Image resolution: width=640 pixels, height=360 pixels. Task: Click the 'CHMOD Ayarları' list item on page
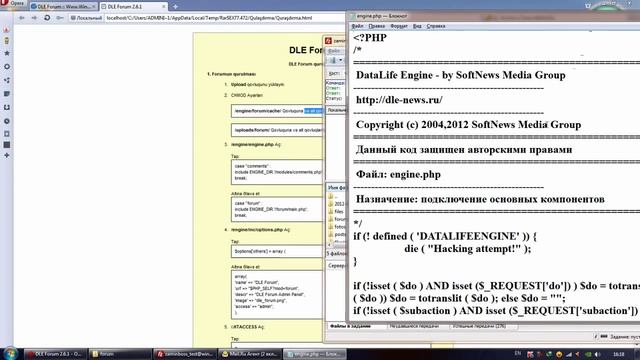tap(247, 95)
